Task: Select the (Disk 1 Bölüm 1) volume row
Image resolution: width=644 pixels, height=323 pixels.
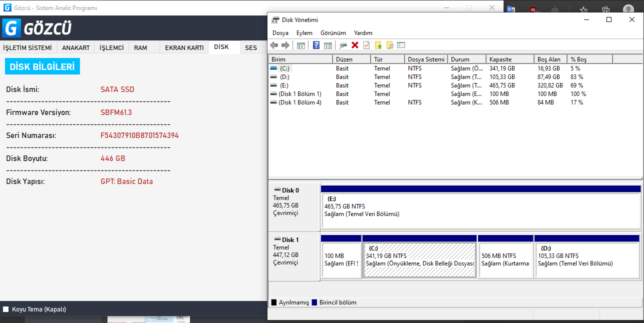Action: (455, 94)
